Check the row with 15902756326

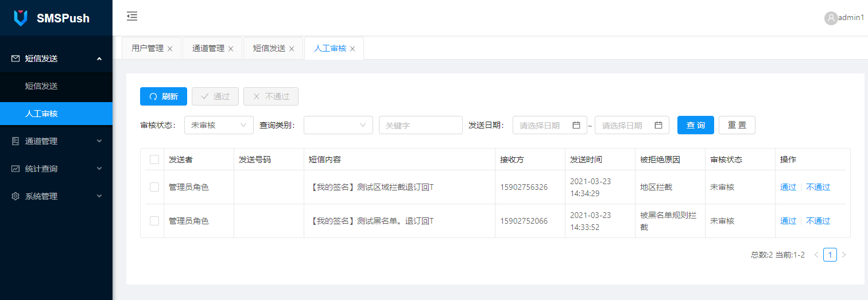[x=154, y=187]
